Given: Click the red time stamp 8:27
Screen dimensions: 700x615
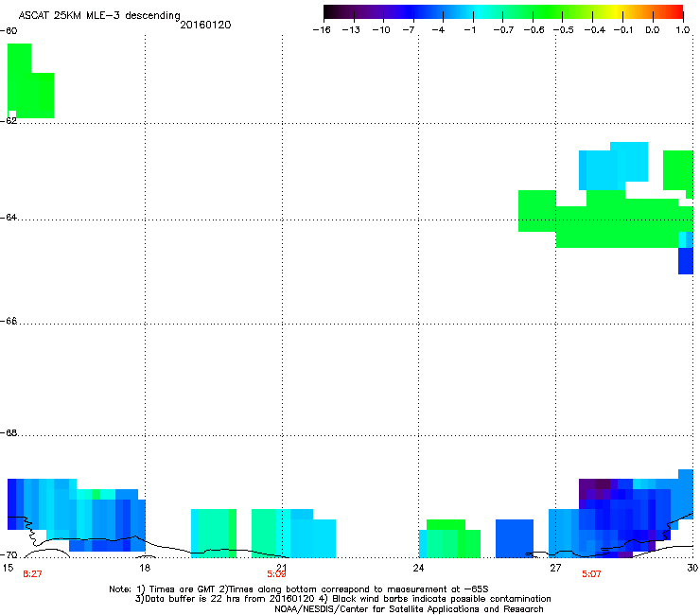Looking at the screenshot, I should (32, 574).
